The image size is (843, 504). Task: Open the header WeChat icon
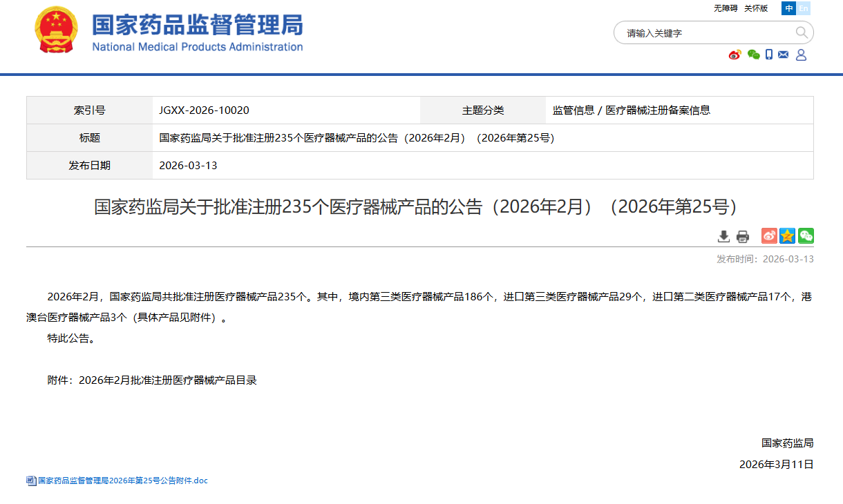753,55
